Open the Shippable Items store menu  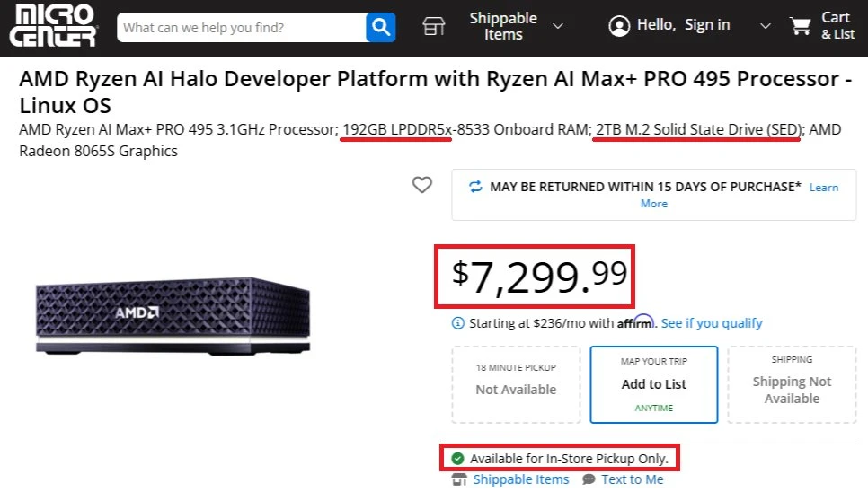pos(503,26)
